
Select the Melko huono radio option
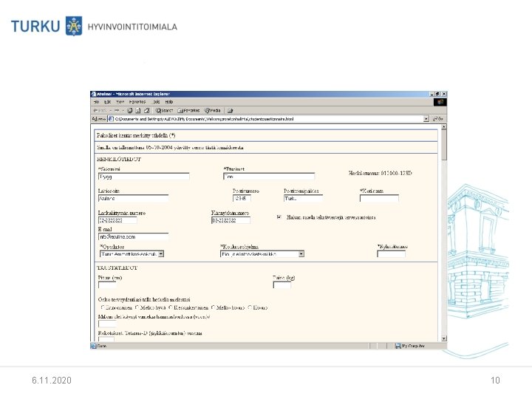tap(213, 307)
